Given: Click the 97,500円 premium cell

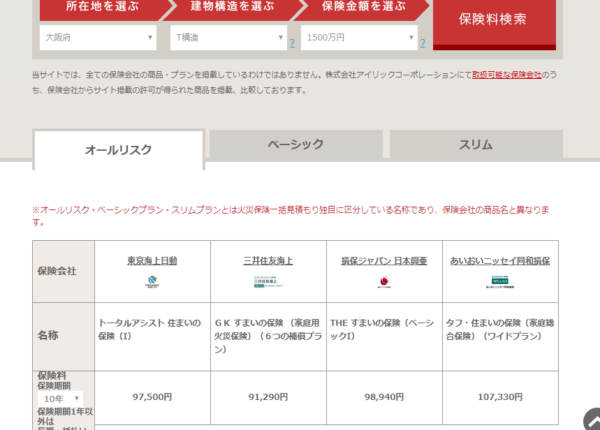Looking at the screenshot, I should click(152, 397).
